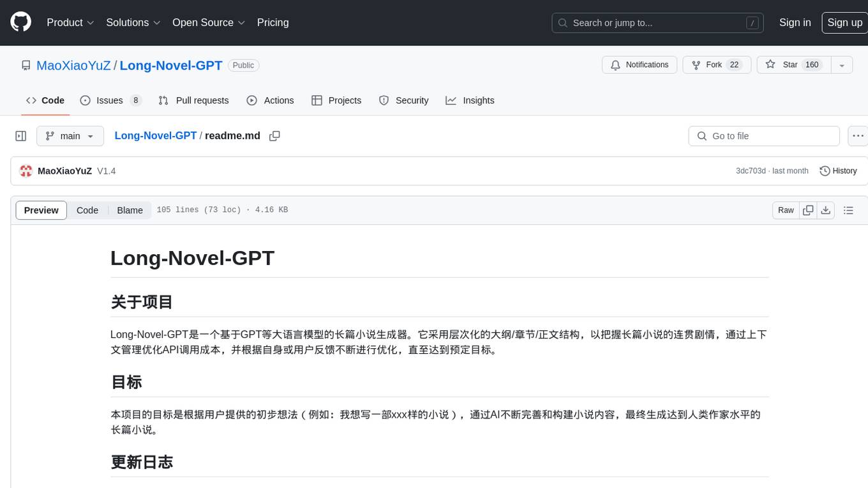Click the 目标 heading

tap(126, 382)
